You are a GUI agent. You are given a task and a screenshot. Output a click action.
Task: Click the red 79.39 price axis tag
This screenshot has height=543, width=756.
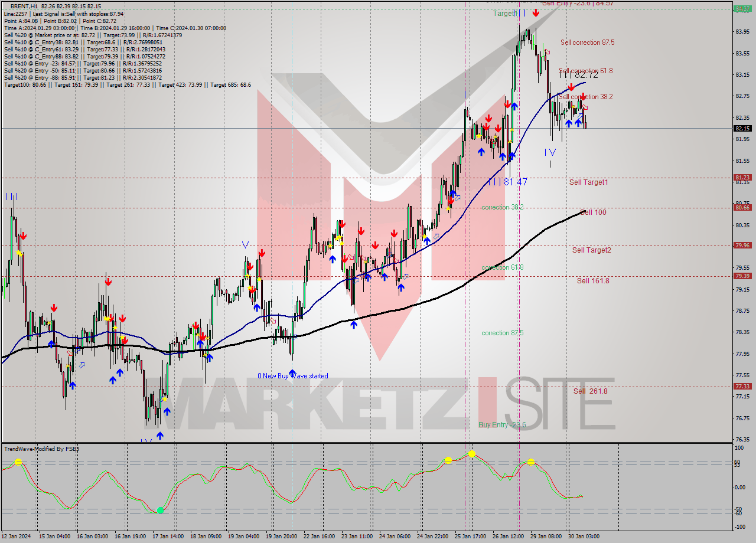click(x=742, y=276)
